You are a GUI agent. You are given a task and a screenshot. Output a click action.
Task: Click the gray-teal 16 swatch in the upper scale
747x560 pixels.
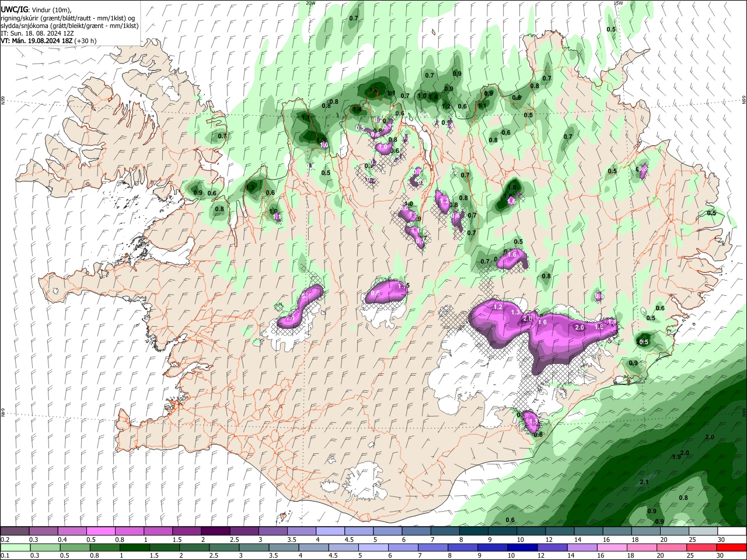pyautogui.click(x=617, y=531)
